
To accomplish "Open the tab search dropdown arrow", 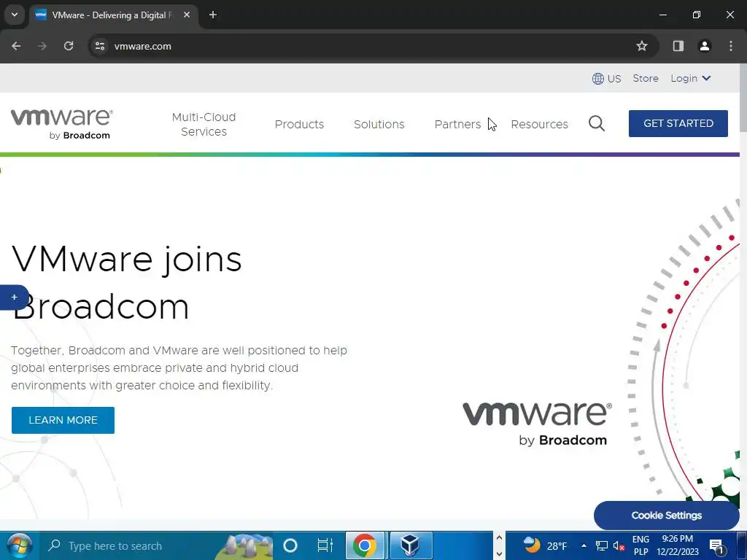I will tap(15, 15).
